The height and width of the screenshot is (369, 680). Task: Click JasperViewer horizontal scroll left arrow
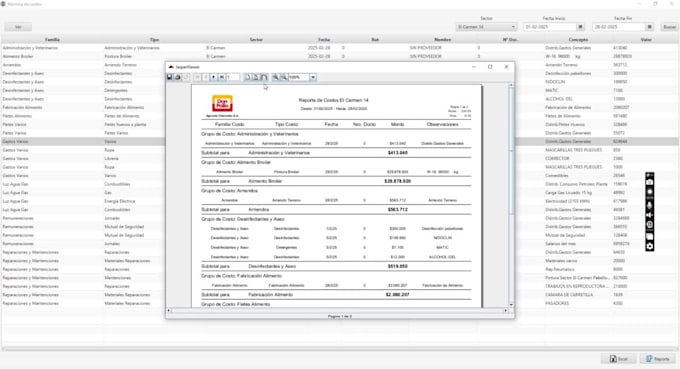click(169, 310)
